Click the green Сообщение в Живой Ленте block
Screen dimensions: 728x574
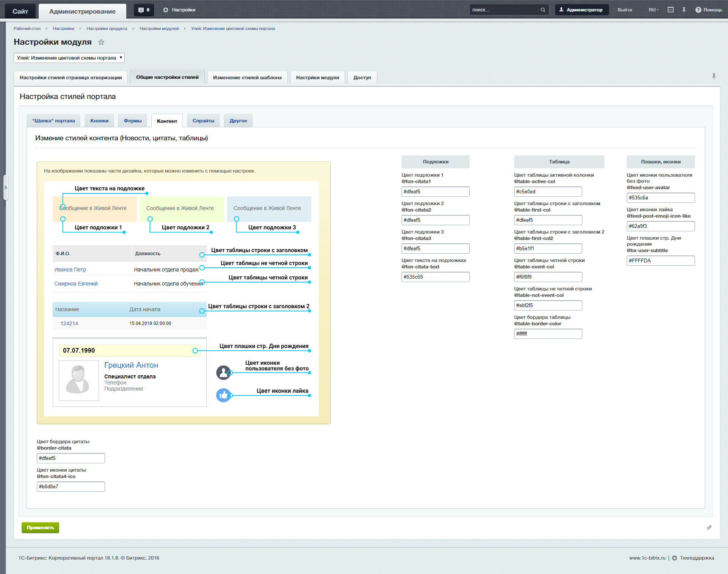click(182, 209)
